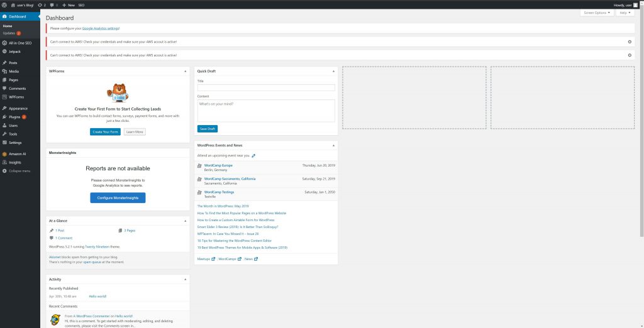Open Meetups external link
The image size is (644, 328).
coord(206,259)
